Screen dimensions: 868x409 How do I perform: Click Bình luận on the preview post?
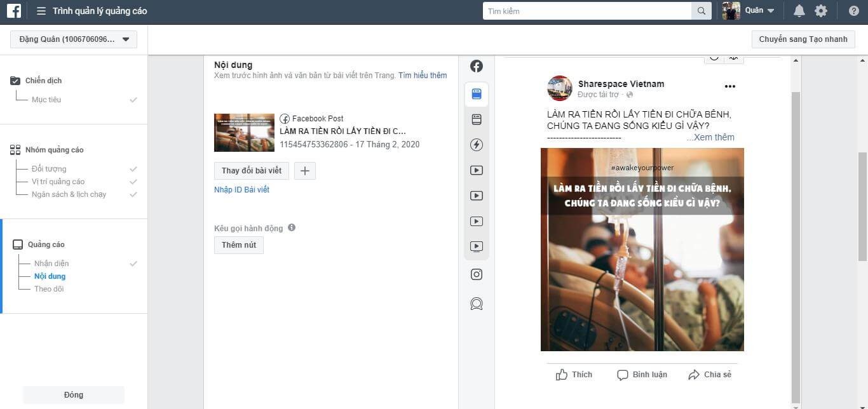pyautogui.click(x=642, y=375)
